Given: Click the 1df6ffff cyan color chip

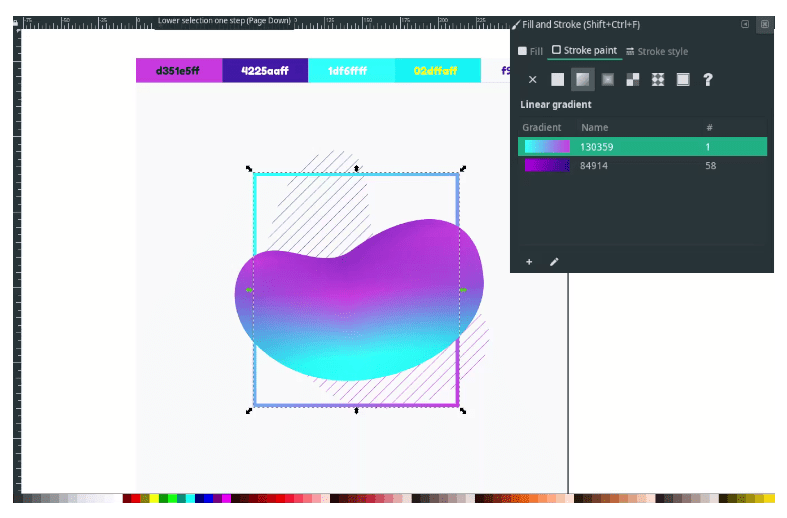Looking at the screenshot, I should coord(351,71).
